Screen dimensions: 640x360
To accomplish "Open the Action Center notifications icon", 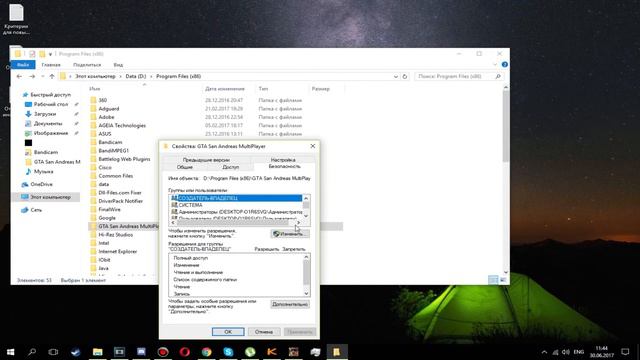I will 625,351.
